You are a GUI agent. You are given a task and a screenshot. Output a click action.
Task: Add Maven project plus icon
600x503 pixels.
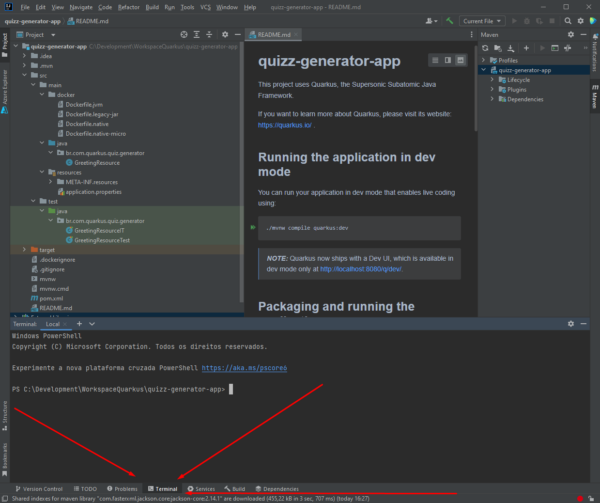point(527,48)
